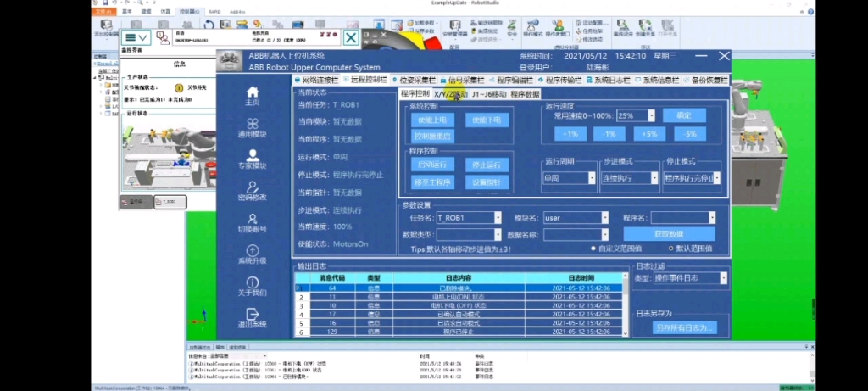868x391 pixels.
Task: Click the ABB robot logo image
Action: pos(229,61)
